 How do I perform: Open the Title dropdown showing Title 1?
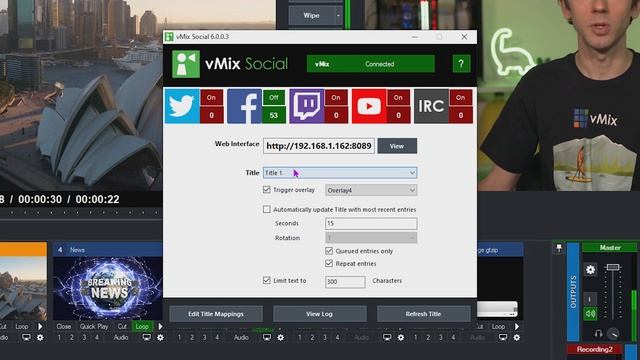340,173
